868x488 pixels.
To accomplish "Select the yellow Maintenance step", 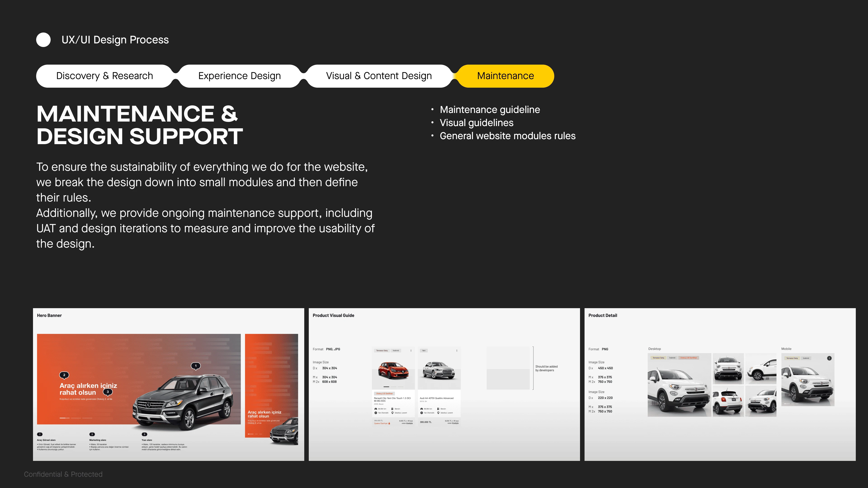I will point(505,76).
